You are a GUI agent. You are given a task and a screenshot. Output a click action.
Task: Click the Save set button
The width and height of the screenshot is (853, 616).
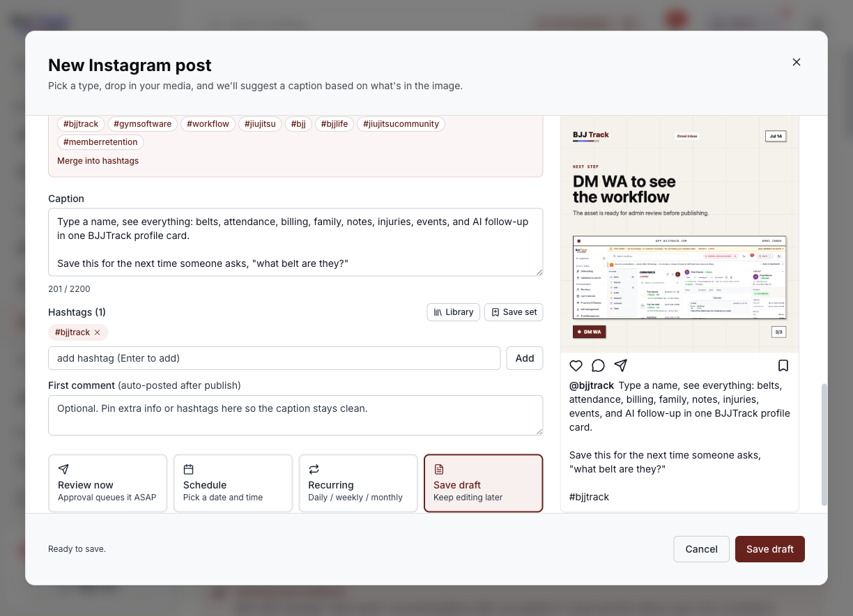[x=514, y=312]
